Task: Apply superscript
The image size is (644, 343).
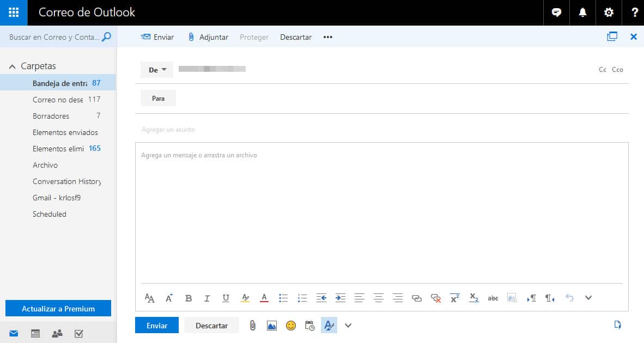Action: pyautogui.click(x=454, y=298)
